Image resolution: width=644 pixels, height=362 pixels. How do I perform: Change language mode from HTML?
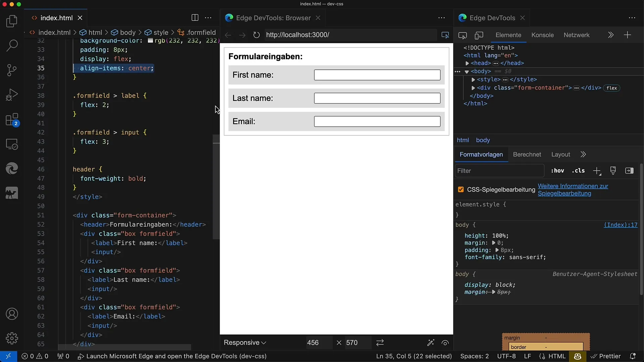click(x=557, y=356)
